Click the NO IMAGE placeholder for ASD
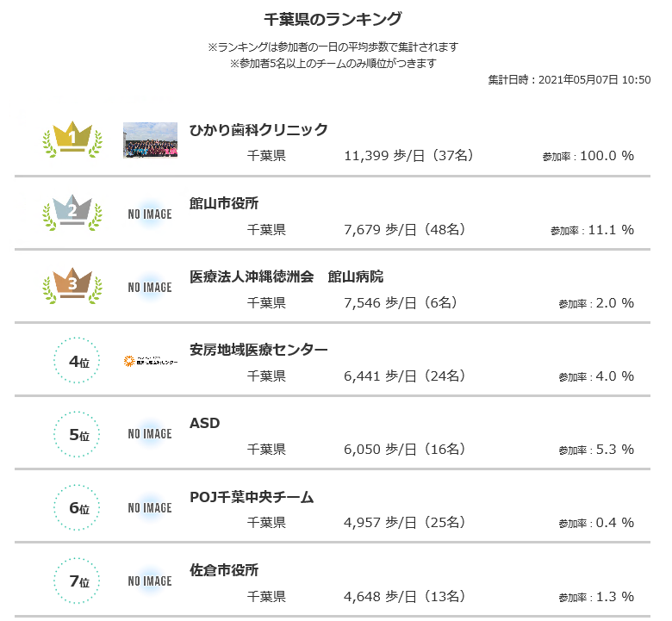Viewport: 672px width, 621px height. pos(150,434)
